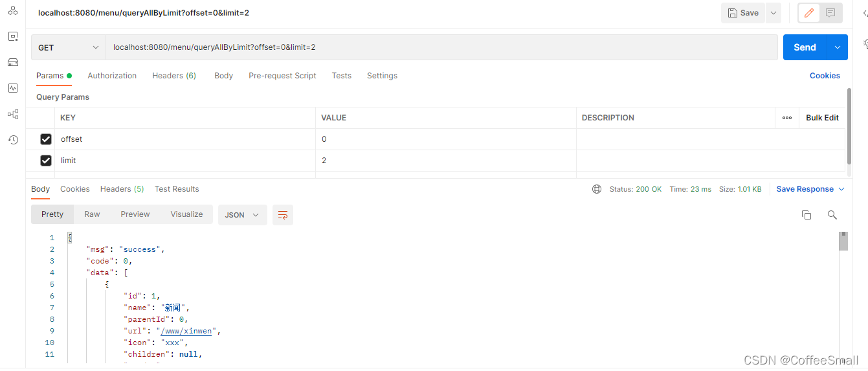The width and height of the screenshot is (868, 371).
Task: Search the response with magnifier icon
Action: tap(832, 215)
